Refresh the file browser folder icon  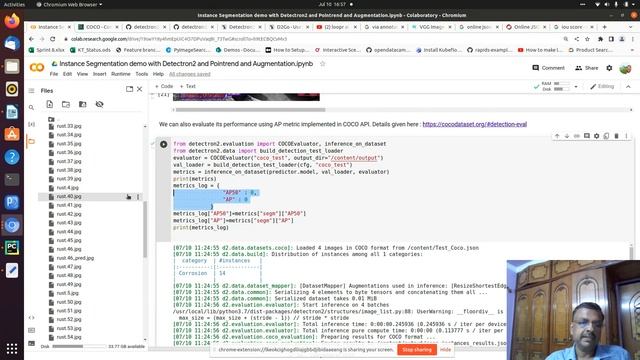click(x=66, y=104)
